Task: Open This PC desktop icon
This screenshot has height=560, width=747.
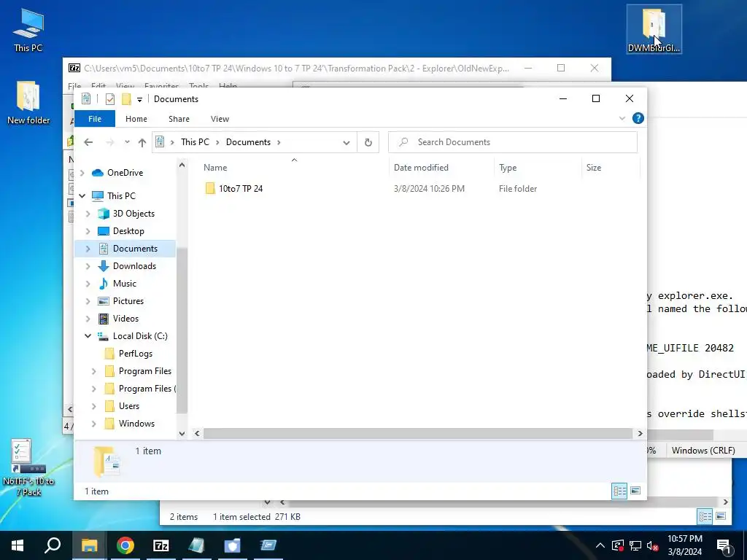Action: coord(28,30)
